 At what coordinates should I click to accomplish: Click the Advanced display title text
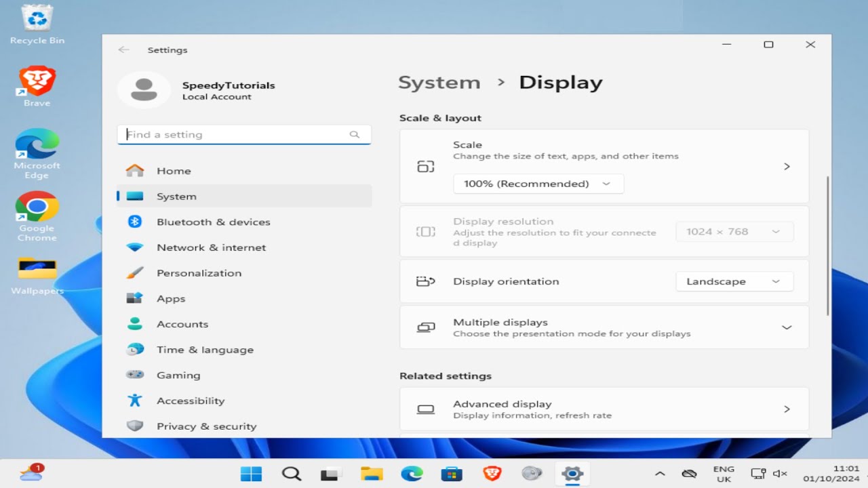coord(502,404)
